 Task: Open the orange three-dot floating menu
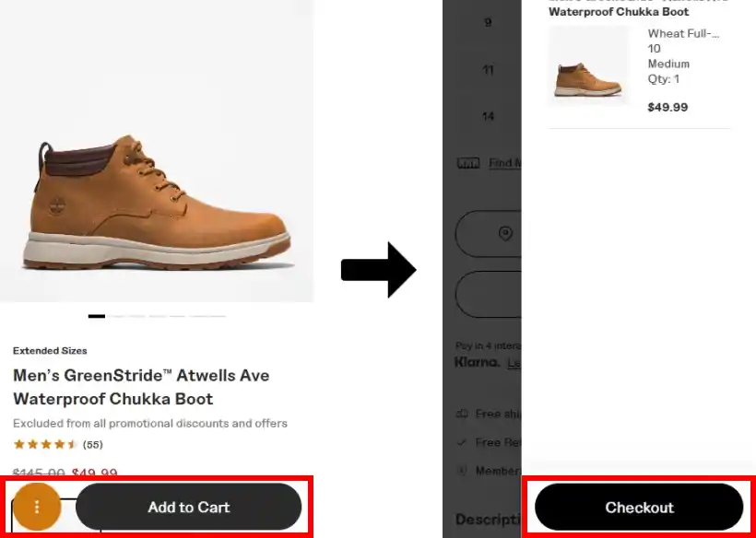point(37,507)
